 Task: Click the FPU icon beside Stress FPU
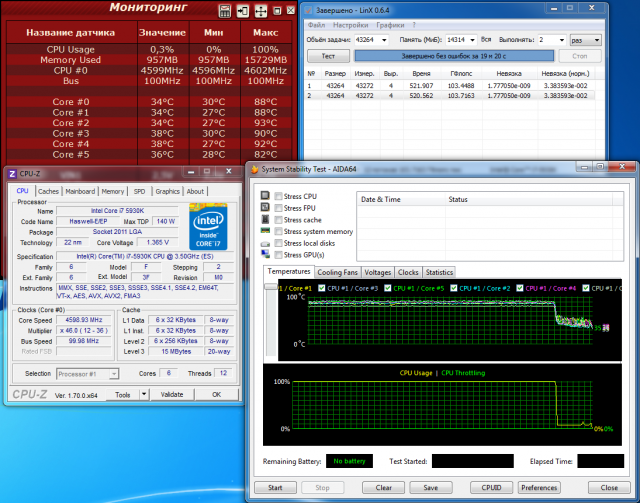(265, 207)
